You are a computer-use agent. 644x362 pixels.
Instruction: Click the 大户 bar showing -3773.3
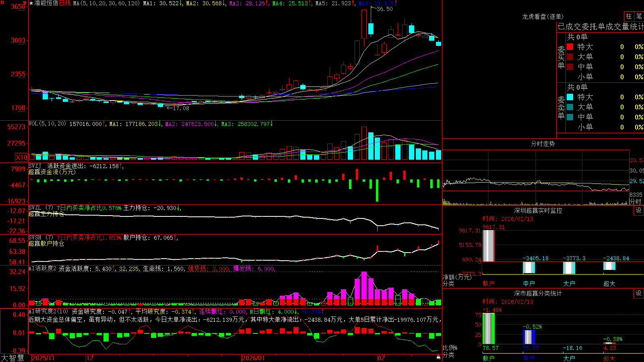569,268
